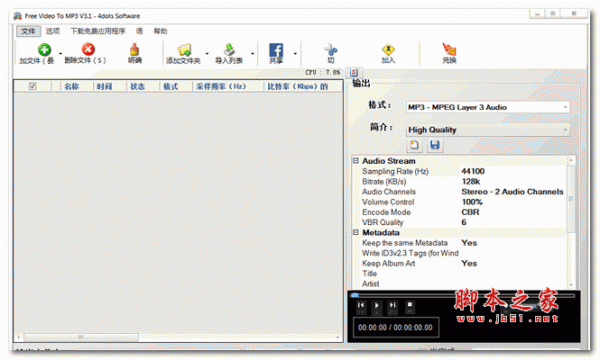Open the Facebook share dropdown arrow
This screenshot has width=600, height=360.
[x=295, y=53]
